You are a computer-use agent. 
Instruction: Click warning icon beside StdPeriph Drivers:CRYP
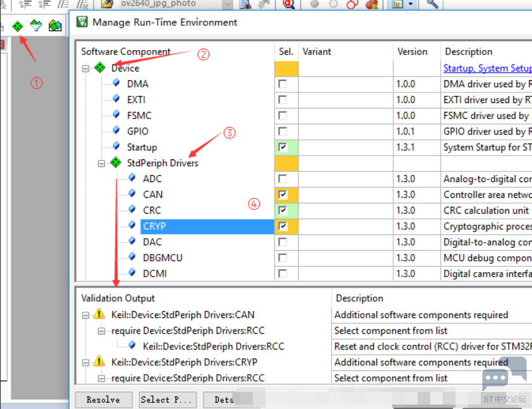[x=99, y=361]
